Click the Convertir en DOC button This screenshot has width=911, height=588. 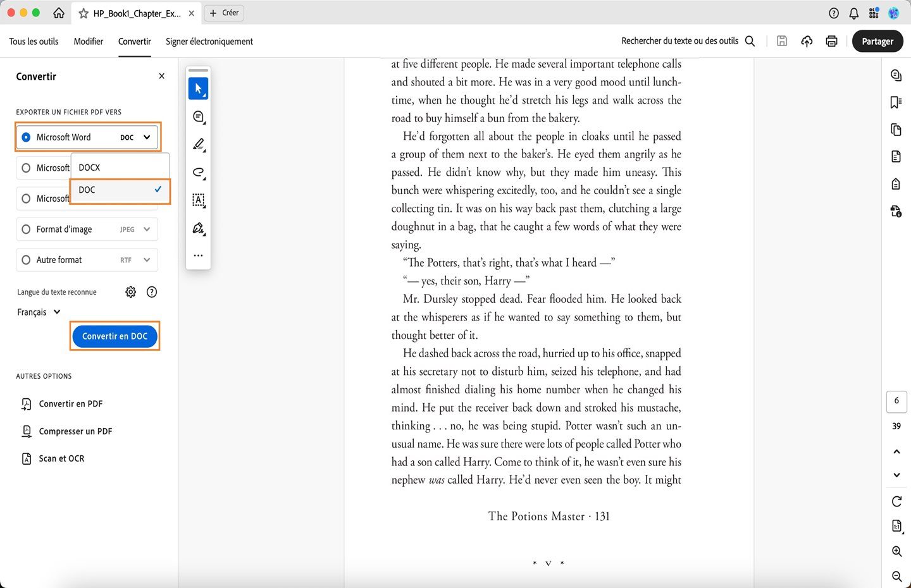(115, 336)
